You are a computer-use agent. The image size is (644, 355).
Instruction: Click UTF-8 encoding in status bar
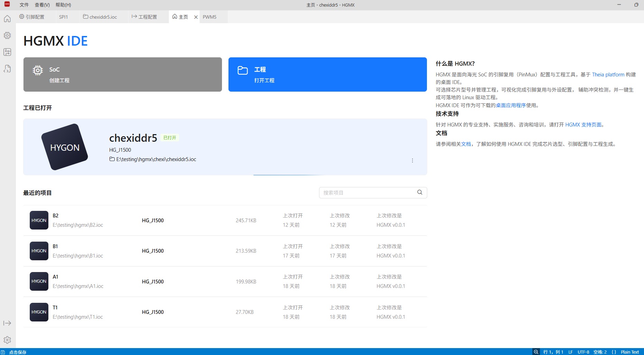coord(583,352)
